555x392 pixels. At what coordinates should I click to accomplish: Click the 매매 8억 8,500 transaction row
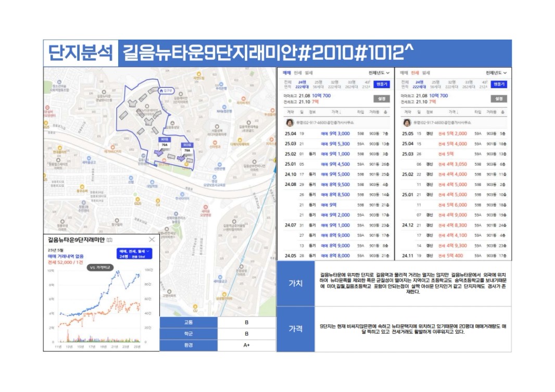click(337, 195)
